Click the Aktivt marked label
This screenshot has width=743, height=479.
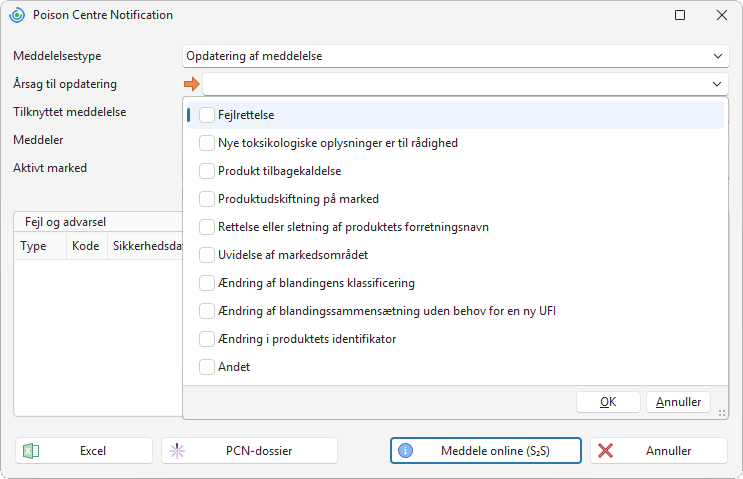click(50, 168)
